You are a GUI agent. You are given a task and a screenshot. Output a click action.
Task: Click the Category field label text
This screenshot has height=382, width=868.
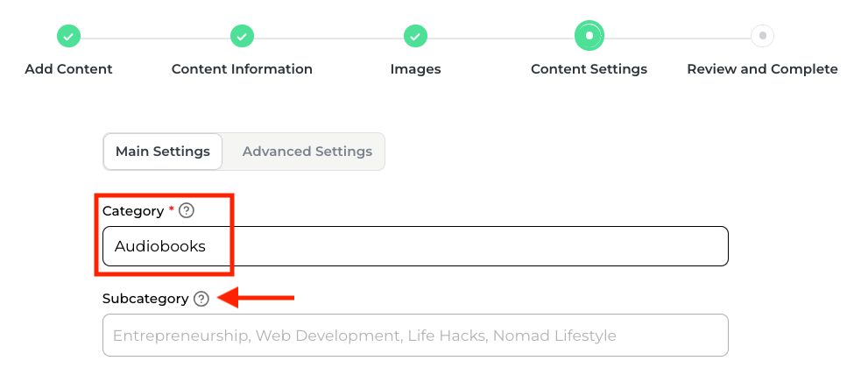click(133, 211)
